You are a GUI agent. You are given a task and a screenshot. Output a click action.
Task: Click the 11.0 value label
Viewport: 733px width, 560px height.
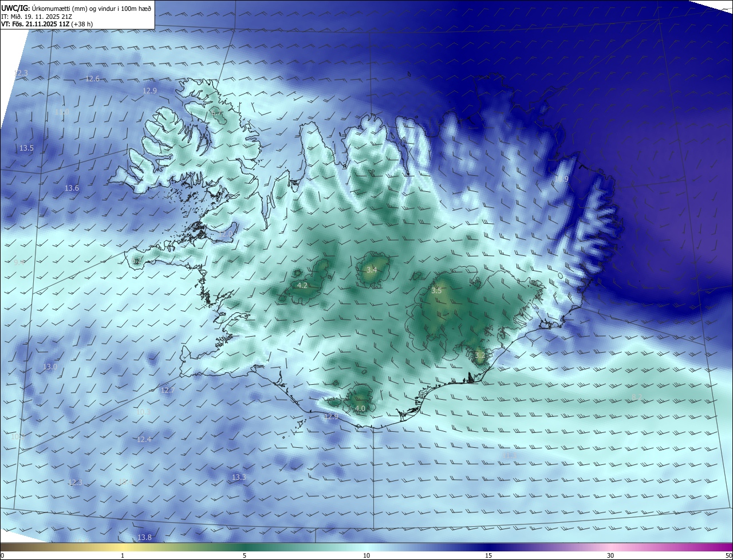62,113
